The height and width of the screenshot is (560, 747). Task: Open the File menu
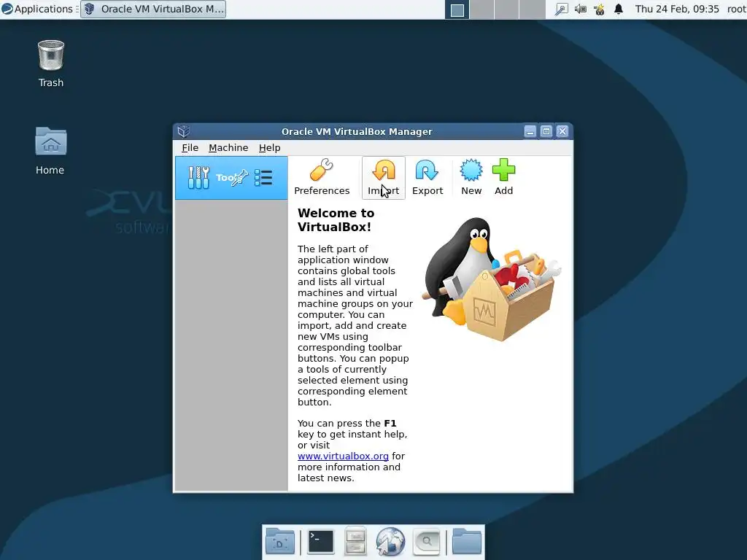click(x=190, y=147)
